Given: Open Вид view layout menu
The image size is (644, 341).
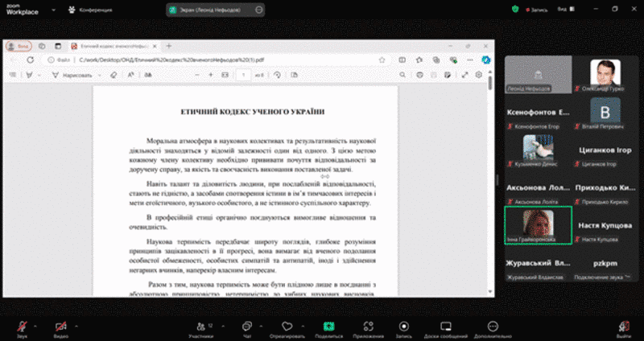Looking at the screenshot, I should tap(566, 9).
